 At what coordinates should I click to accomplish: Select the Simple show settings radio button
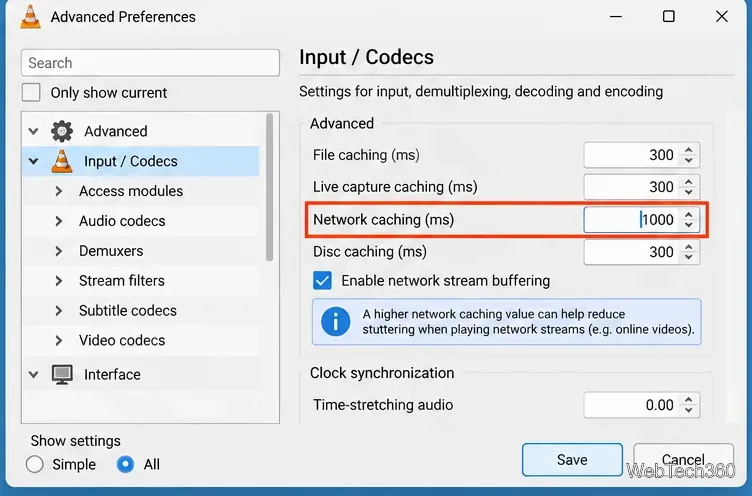[35, 464]
